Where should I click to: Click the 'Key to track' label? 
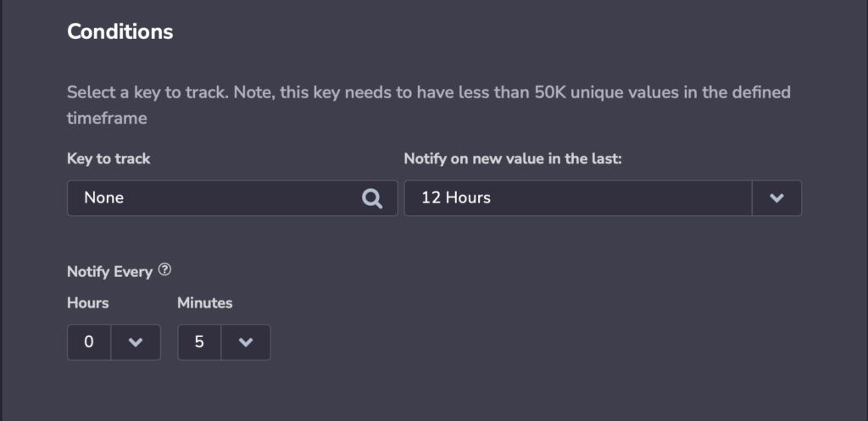pyautogui.click(x=108, y=158)
